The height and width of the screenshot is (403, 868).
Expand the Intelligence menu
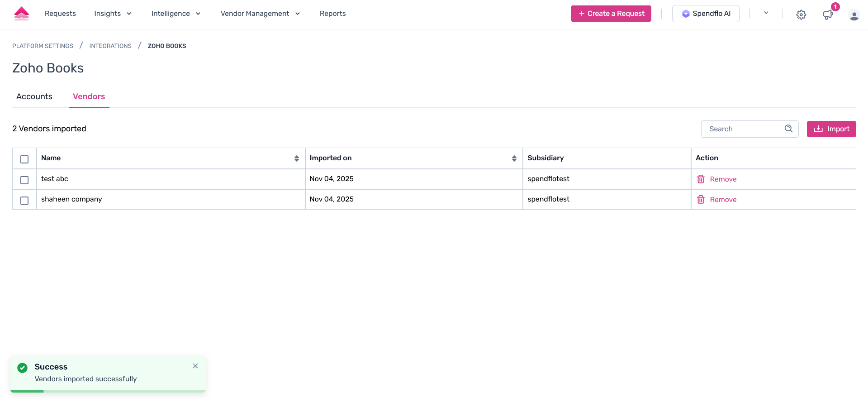(x=176, y=14)
